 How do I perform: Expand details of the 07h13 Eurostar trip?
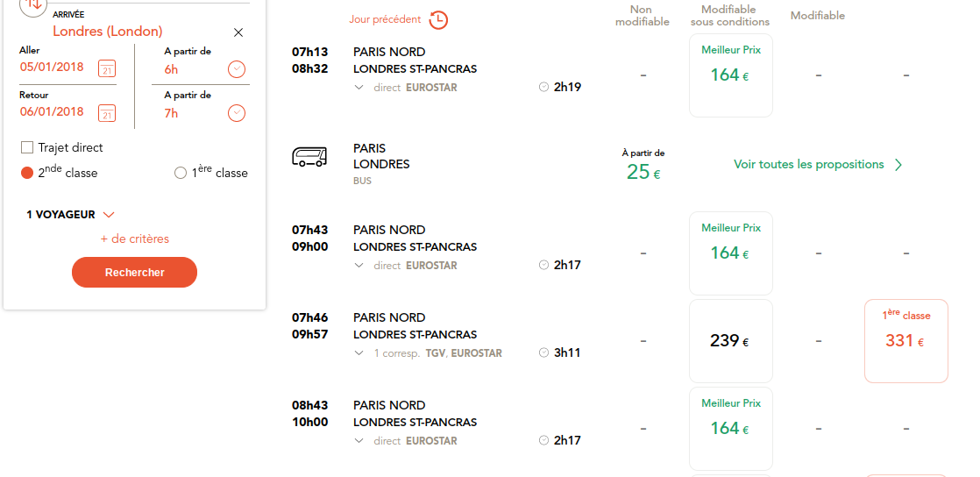click(359, 88)
